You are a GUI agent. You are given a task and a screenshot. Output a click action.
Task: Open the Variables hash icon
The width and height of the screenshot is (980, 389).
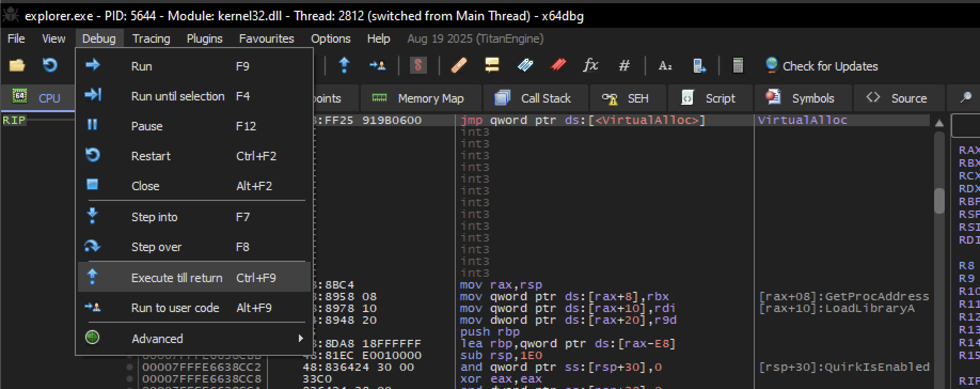tap(624, 66)
